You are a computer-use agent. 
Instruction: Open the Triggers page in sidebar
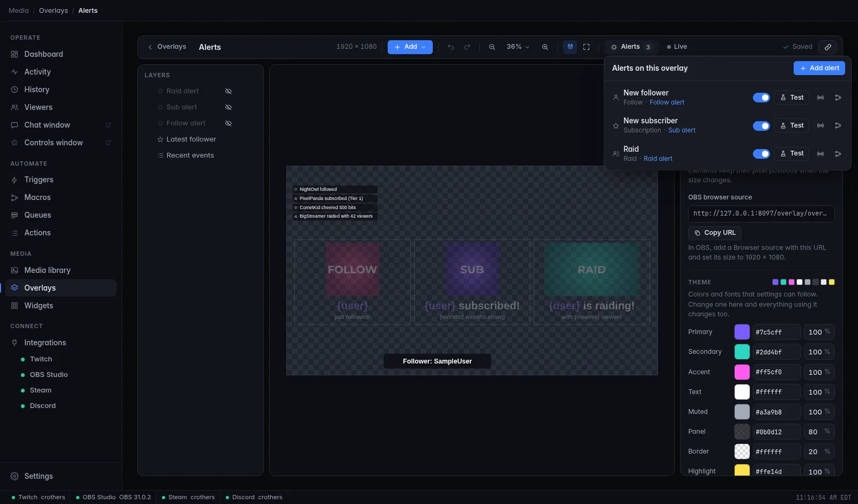pos(61,180)
